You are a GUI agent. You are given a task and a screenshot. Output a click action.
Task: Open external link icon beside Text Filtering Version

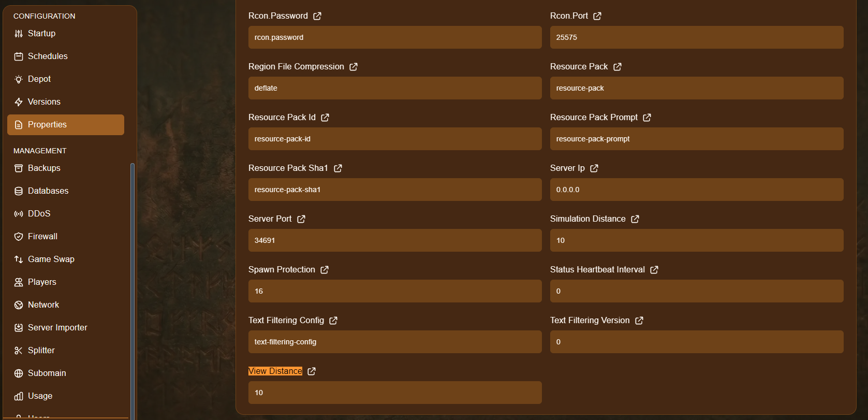click(639, 321)
